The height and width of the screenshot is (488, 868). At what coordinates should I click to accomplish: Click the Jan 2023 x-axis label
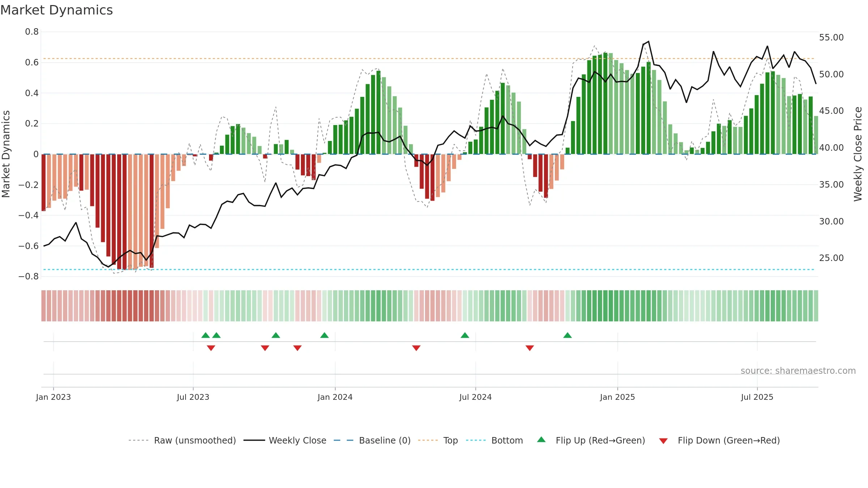54,397
